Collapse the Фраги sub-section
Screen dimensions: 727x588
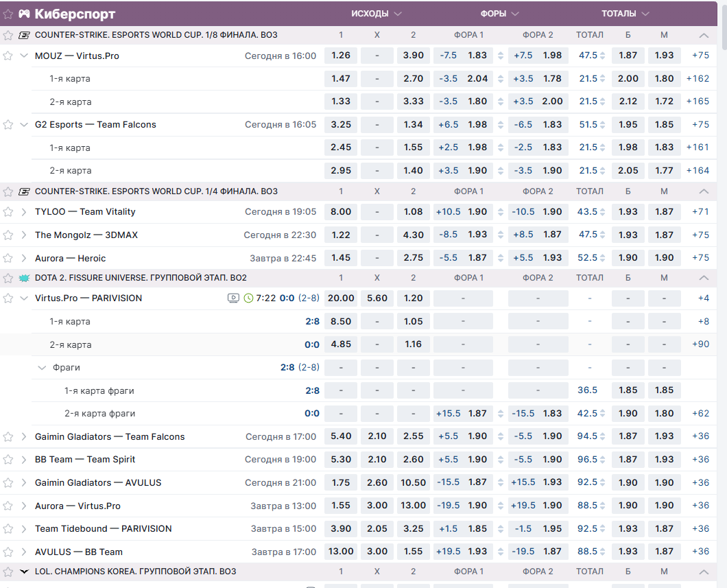(x=42, y=368)
